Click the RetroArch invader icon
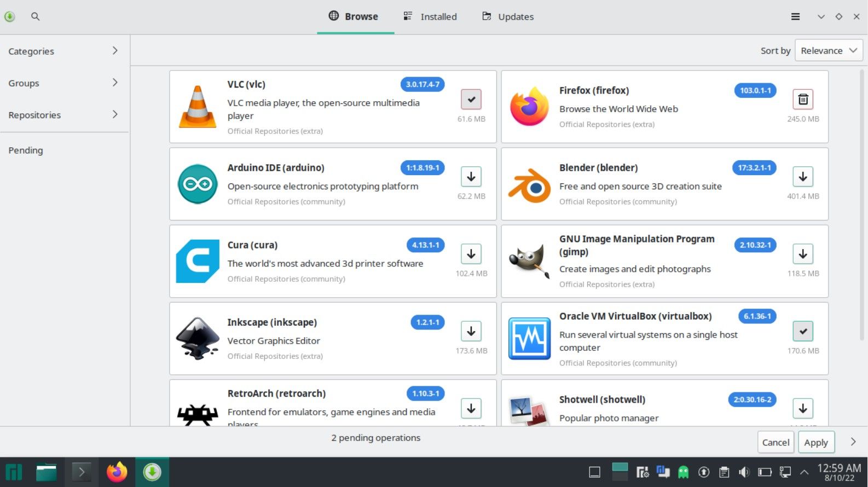The height and width of the screenshot is (487, 868). coord(198,414)
